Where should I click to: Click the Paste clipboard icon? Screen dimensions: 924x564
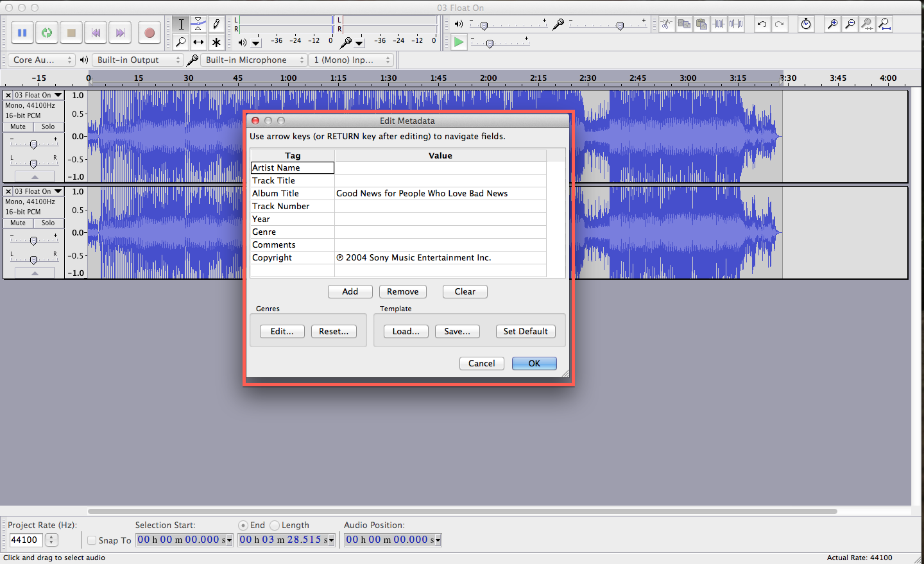(701, 24)
